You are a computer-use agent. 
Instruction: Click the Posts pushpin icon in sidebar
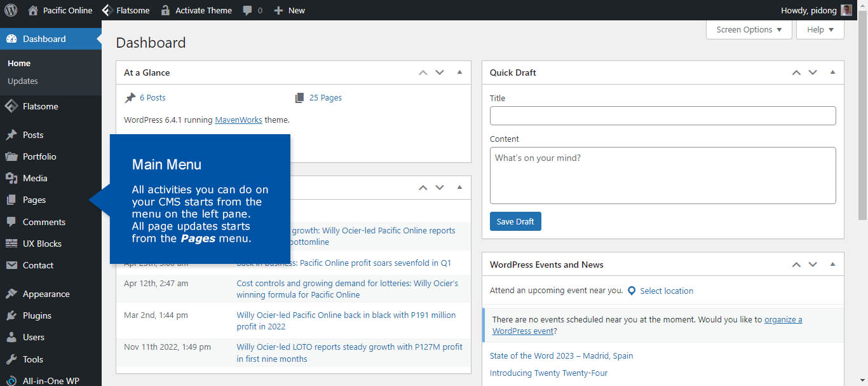pos(11,135)
